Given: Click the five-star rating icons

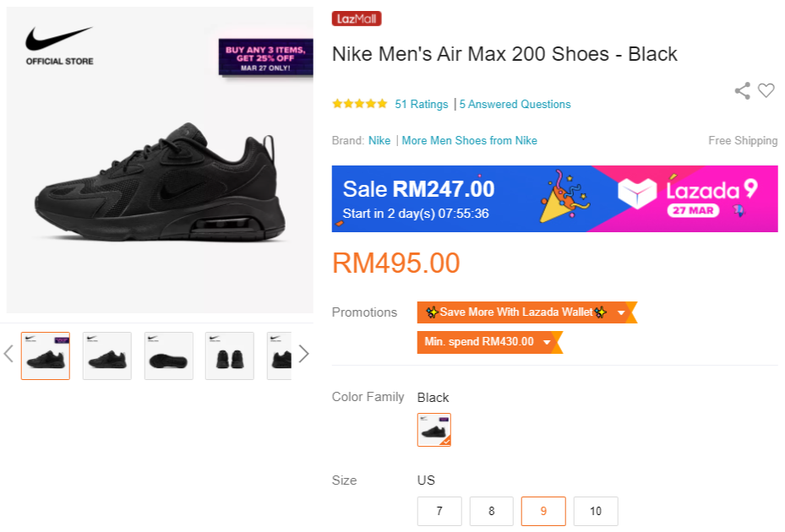Looking at the screenshot, I should click(360, 104).
